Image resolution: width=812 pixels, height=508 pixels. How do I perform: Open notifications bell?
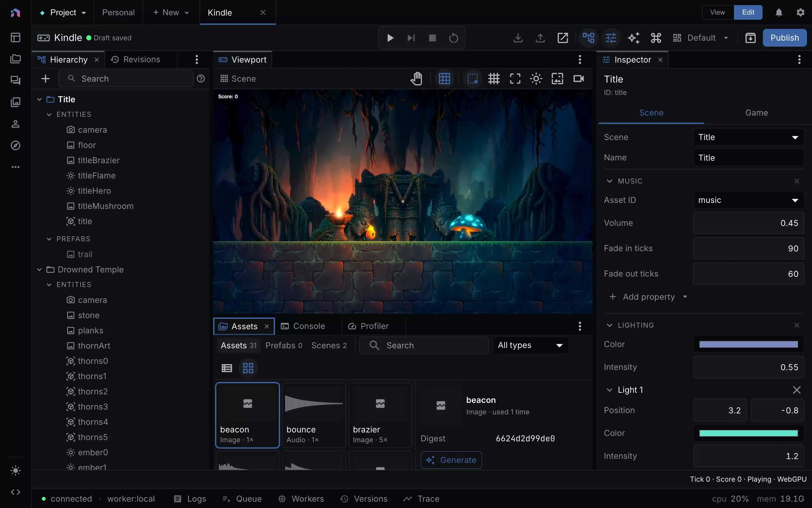click(x=779, y=12)
